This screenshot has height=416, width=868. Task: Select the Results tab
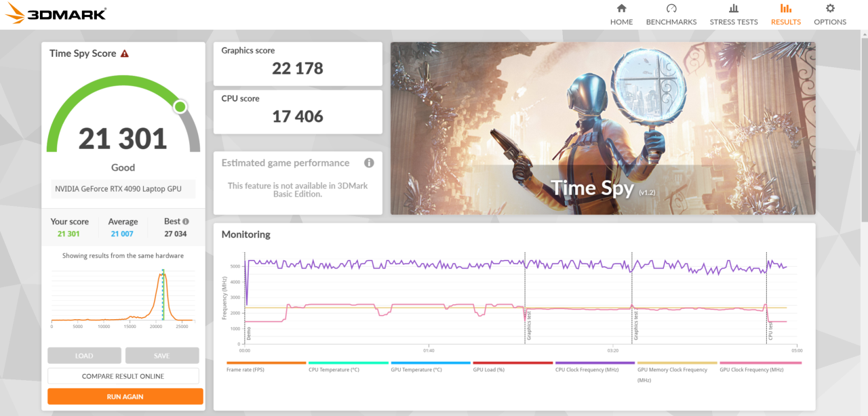[x=786, y=14]
